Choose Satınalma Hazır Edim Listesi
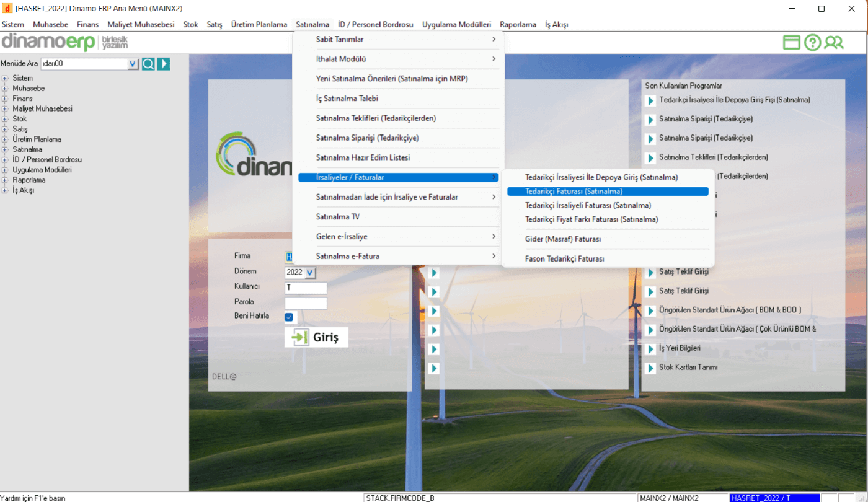Screen dimensions: 868x502 coord(399,158)
